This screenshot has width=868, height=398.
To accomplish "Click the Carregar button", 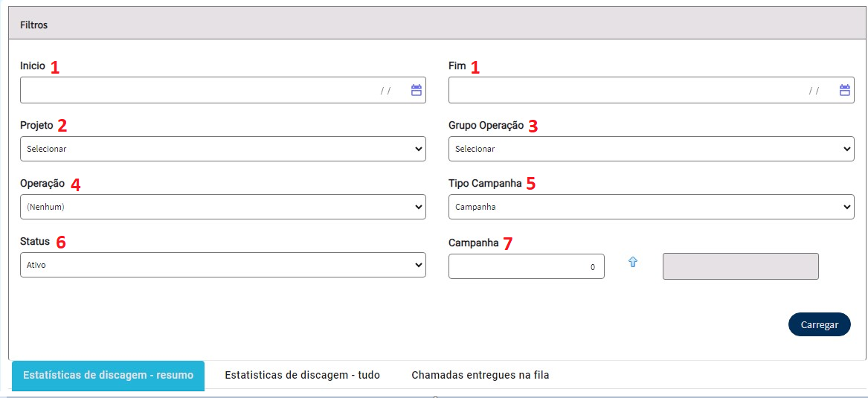I will click(x=820, y=324).
